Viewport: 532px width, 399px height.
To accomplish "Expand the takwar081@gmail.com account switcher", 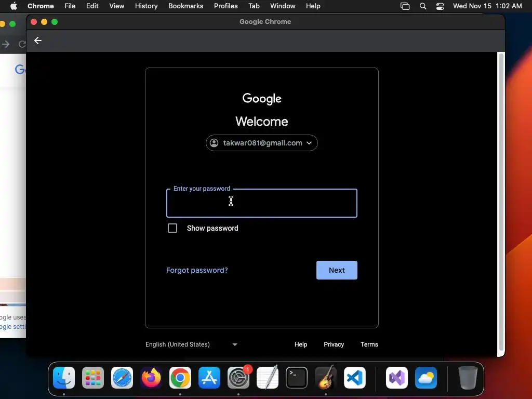I will tap(262, 143).
